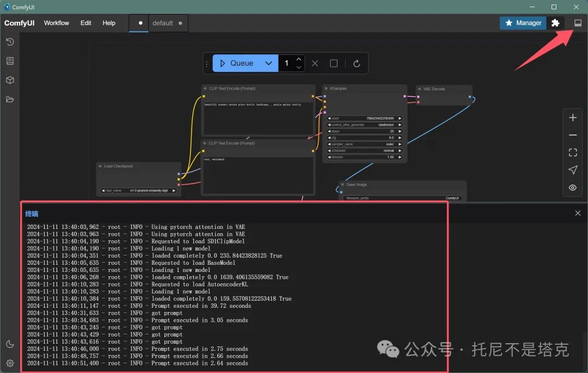Adjust the denoise value widget
This screenshot has width=588, height=373.
coord(364,157)
